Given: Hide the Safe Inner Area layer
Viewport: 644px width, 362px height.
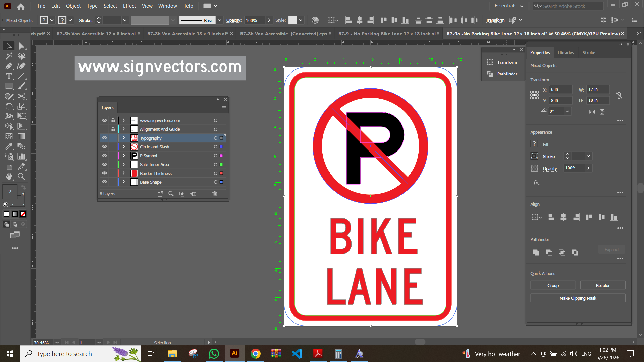Looking at the screenshot, I should [x=105, y=164].
